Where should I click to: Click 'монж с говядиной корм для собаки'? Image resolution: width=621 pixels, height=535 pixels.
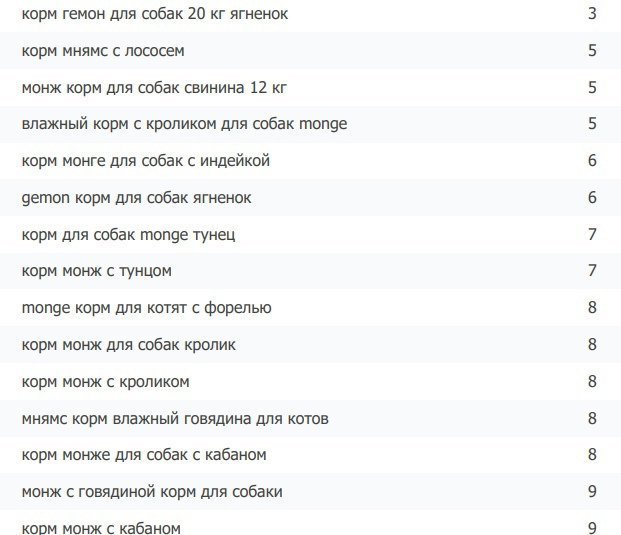(x=152, y=492)
